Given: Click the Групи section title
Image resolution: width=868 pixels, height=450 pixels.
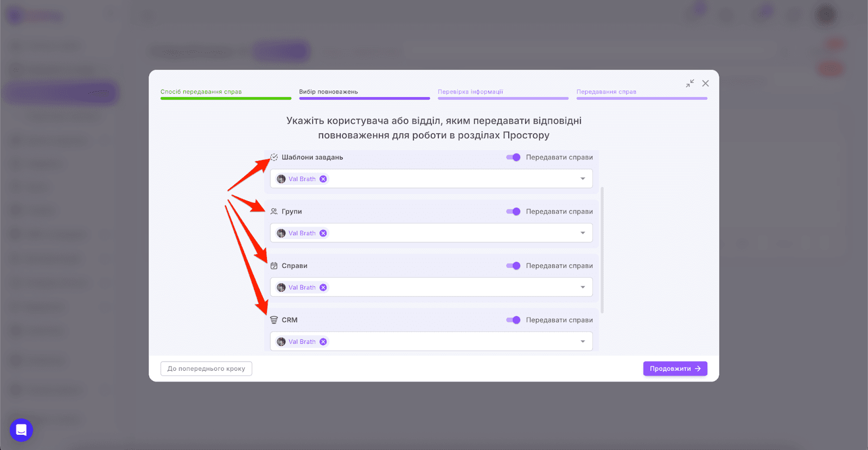Looking at the screenshot, I should click(x=292, y=211).
